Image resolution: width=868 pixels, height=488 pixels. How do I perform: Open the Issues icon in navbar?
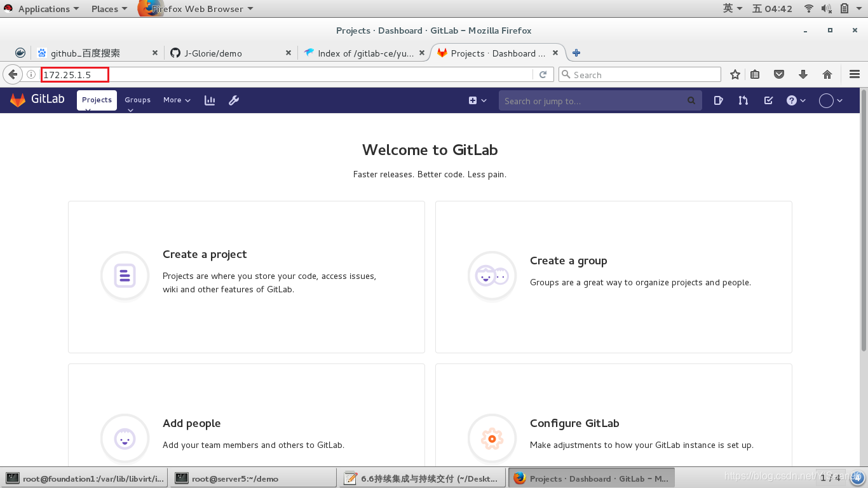[718, 100]
